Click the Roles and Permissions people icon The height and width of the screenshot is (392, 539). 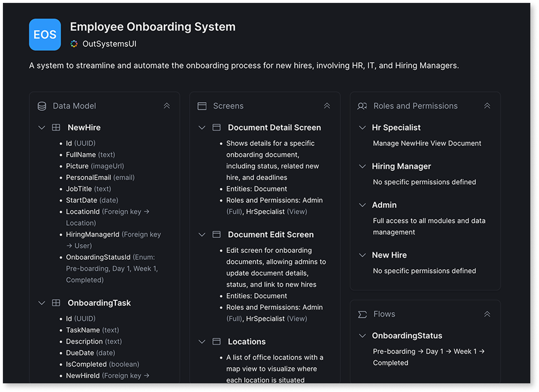coord(362,106)
